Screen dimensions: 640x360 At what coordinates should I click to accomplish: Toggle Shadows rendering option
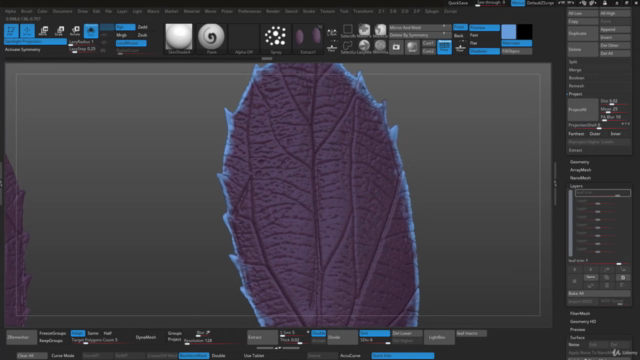[484, 51]
